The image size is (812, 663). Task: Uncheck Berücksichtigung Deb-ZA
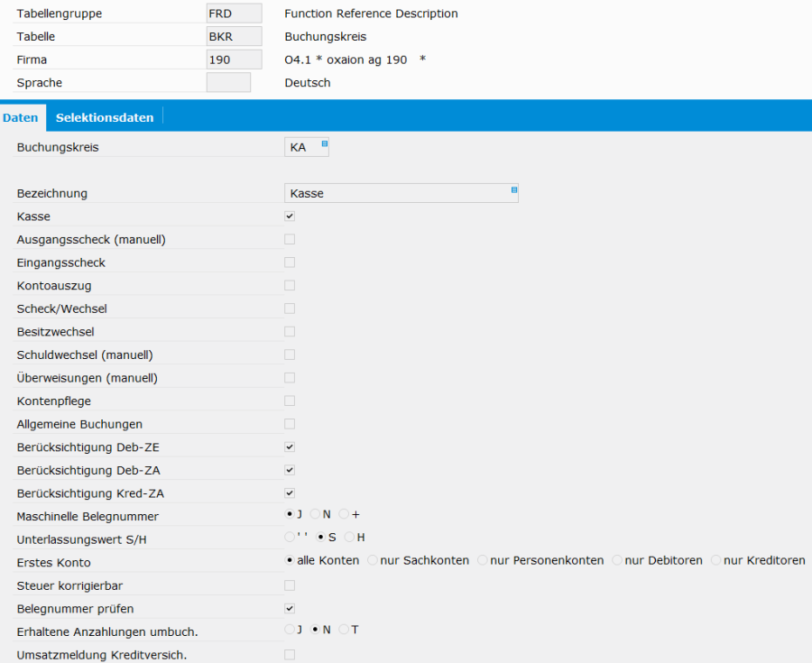pyautogui.click(x=290, y=470)
